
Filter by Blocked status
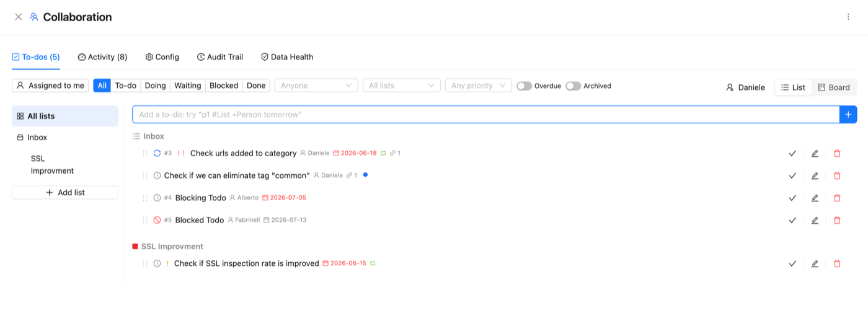[x=224, y=86]
